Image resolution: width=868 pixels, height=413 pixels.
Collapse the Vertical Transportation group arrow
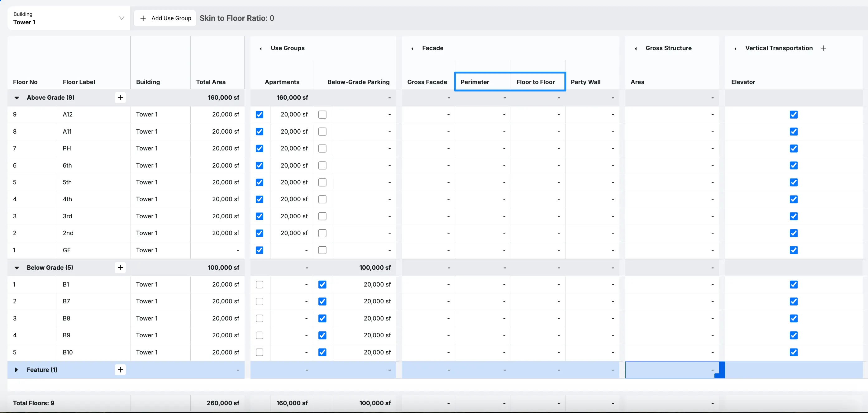tap(736, 49)
